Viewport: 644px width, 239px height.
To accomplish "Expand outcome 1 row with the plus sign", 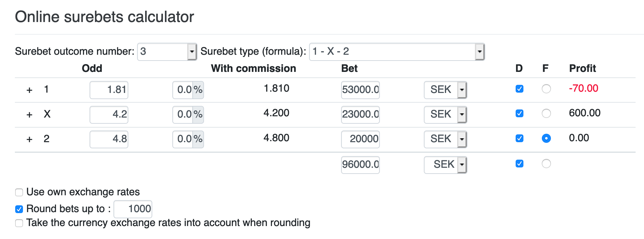I will pyautogui.click(x=29, y=90).
